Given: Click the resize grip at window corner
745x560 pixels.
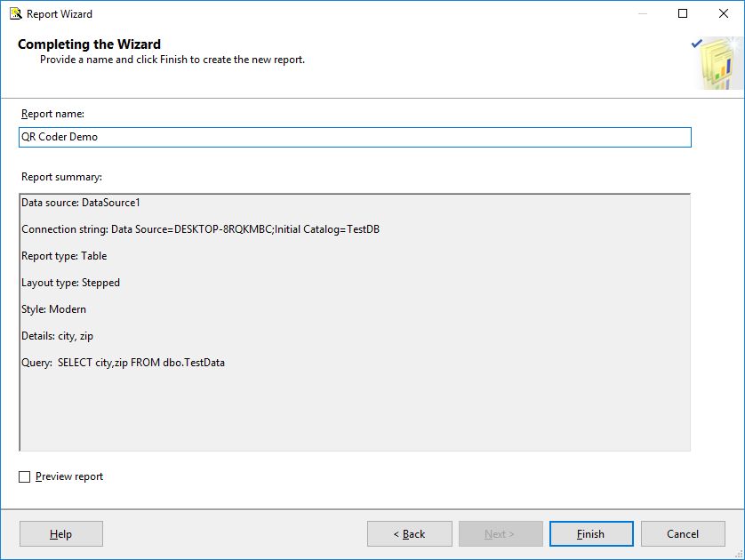Looking at the screenshot, I should pyautogui.click(x=739, y=555).
